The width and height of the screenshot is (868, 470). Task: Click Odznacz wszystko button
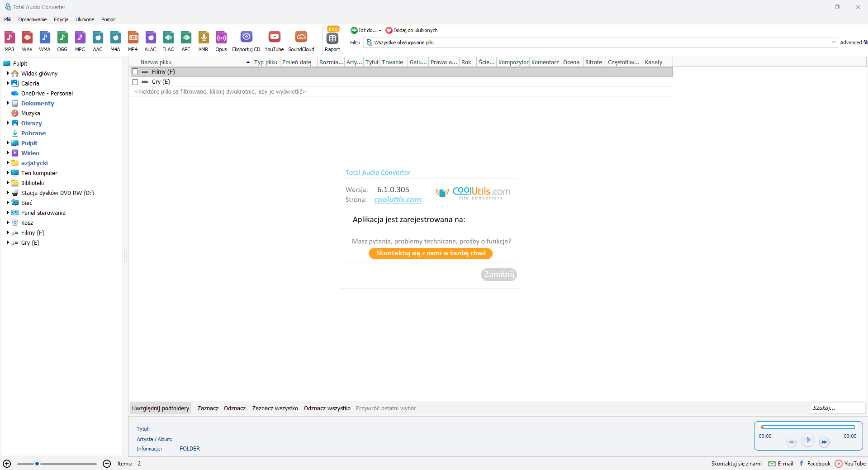[x=327, y=408]
